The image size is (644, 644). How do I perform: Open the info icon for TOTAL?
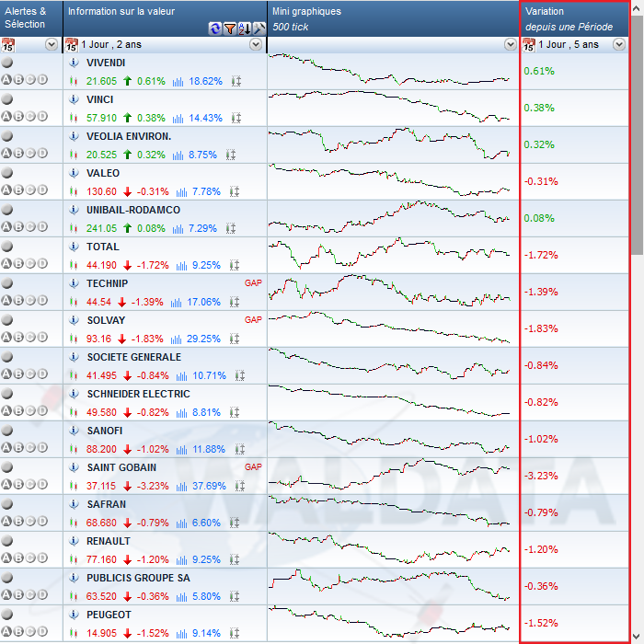[74, 247]
